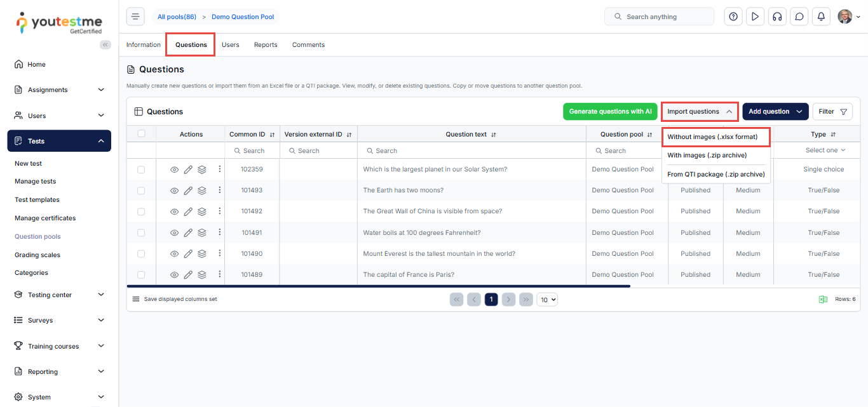Tick the checkbox for question 101489
This screenshot has width=868, height=407.
(x=141, y=275)
